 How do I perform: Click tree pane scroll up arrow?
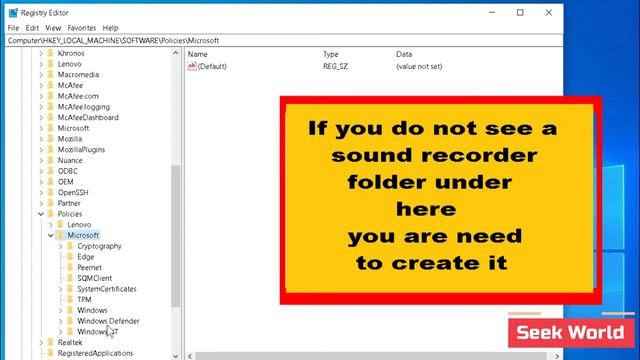coord(176,53)
